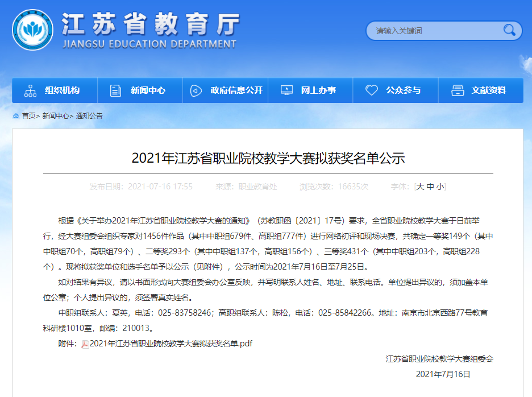This screenshot has height=397, width=532.
Task: Open the 网上办事 menu
Action: pos(310,90)
